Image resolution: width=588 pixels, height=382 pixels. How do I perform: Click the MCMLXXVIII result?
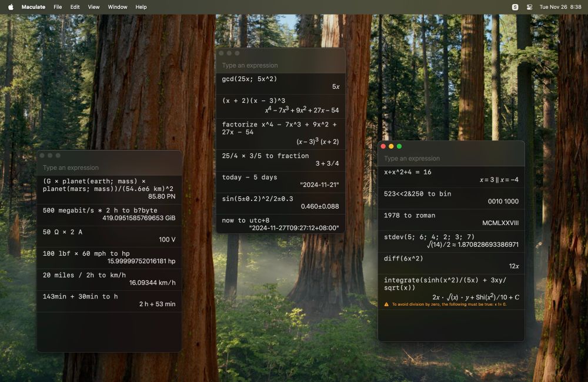click(500, 223)
